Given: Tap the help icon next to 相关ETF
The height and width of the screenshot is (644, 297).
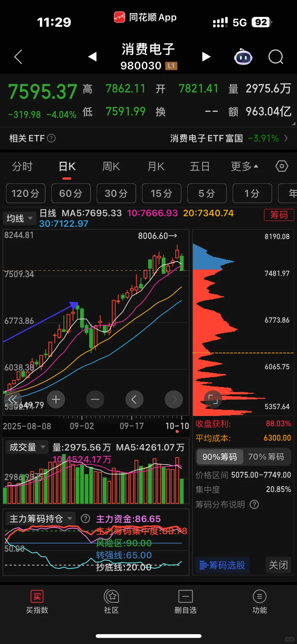Looking at the screenshot, I should coord(51,138).
